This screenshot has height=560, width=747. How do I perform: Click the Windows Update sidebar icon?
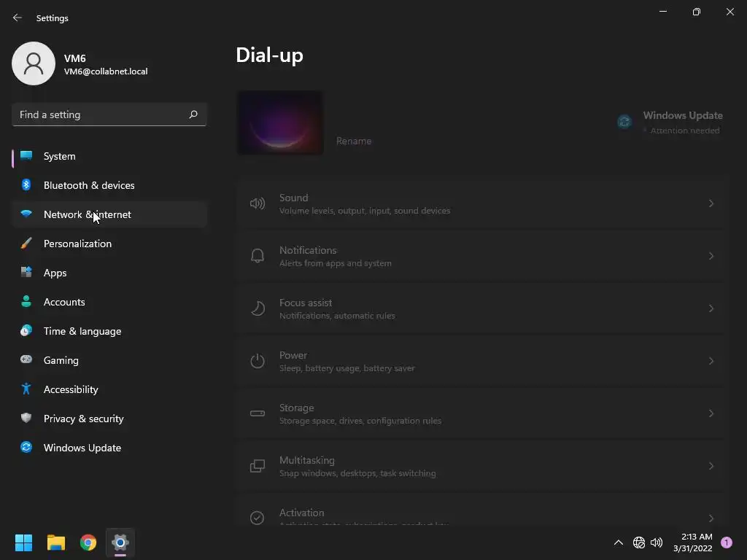pyautogui.click(x=26, y=447)
